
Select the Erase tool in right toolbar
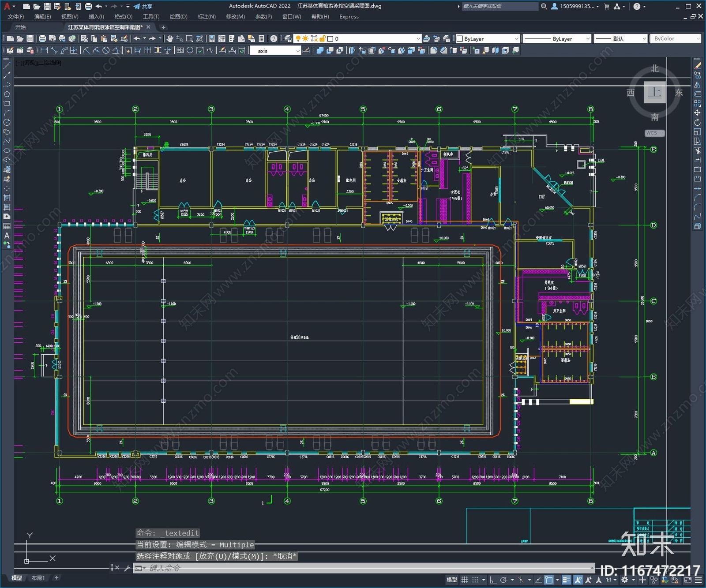click(x=697, y=66)
